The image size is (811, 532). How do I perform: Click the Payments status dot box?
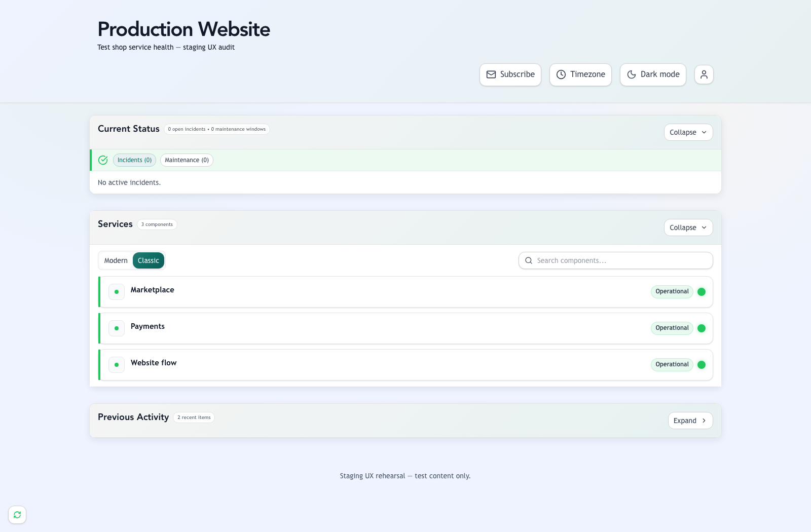pyautogui.click(x=117, y=328)
